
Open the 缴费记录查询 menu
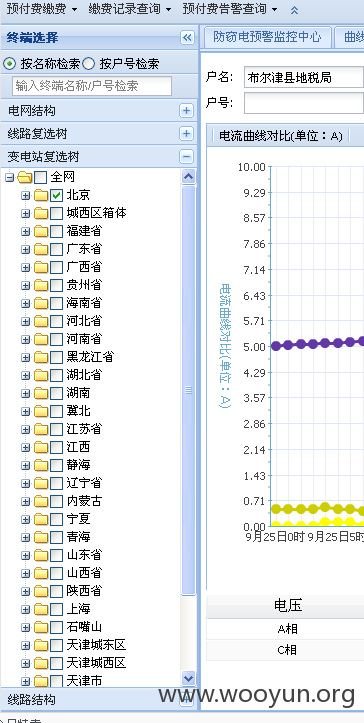pyautogui.click(x=130, y=9)
